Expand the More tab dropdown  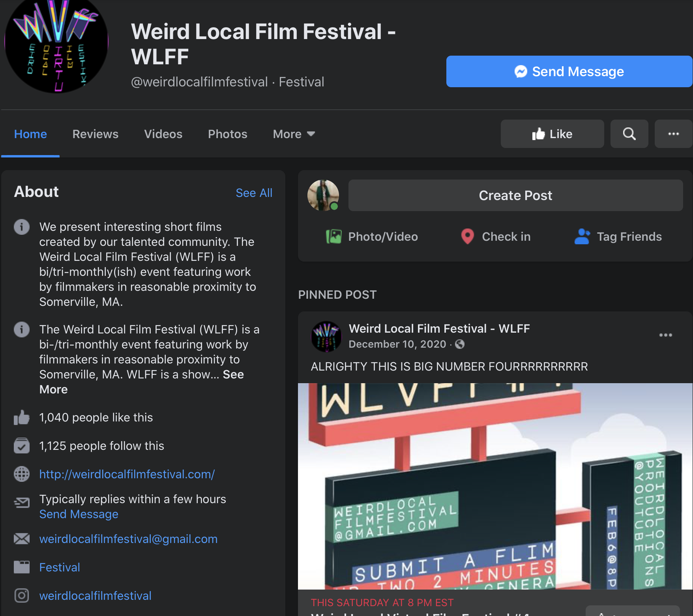click(x=294, y=134)
